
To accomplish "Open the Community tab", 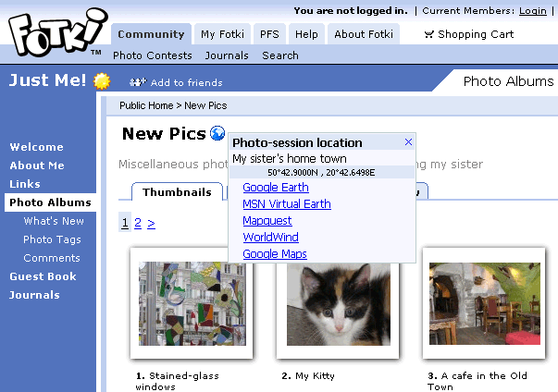I will (151, 34).
